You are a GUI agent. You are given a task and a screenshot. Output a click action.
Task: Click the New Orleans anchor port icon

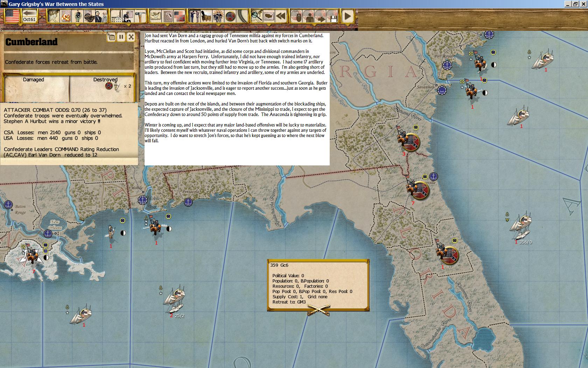click(48, 233)
